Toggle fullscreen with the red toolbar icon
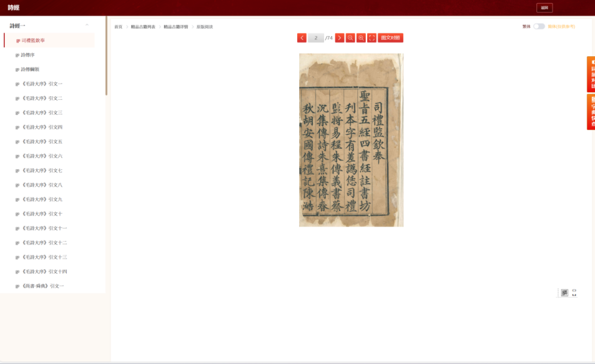 tap(372, 38)
